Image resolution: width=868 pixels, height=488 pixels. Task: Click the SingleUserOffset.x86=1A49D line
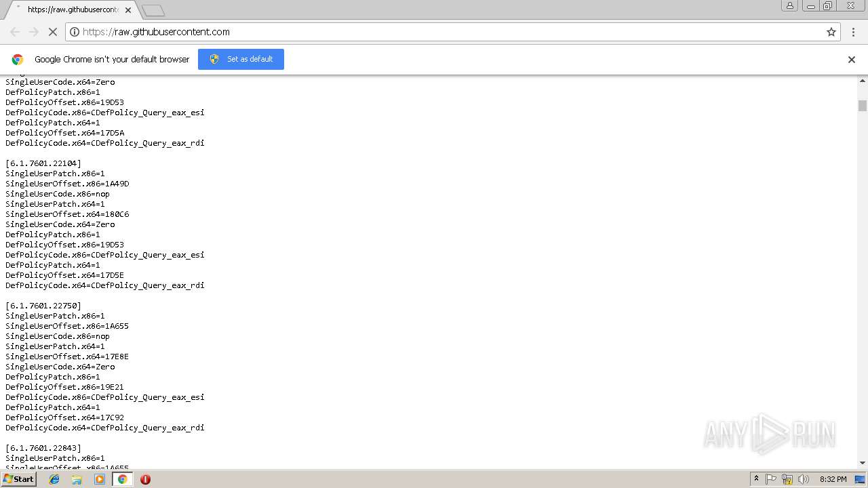tap(67, 184)
